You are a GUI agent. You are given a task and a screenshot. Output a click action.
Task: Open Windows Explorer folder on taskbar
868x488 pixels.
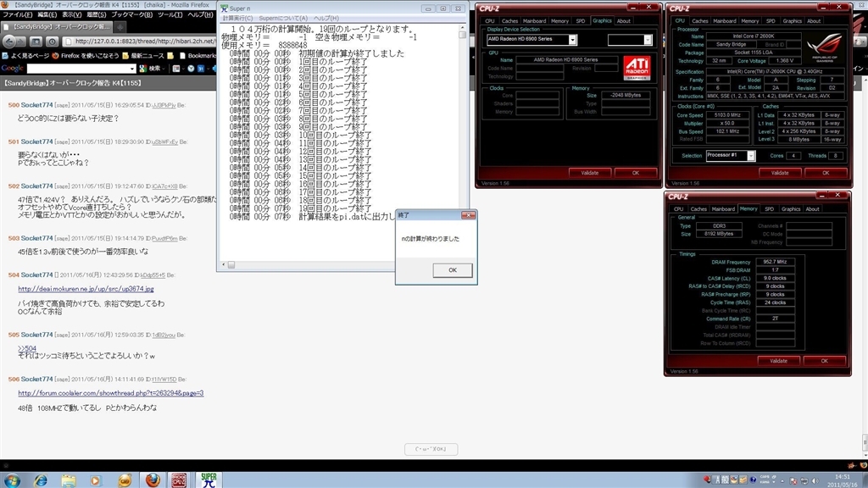pyautogui.click(x=69, y=480)
